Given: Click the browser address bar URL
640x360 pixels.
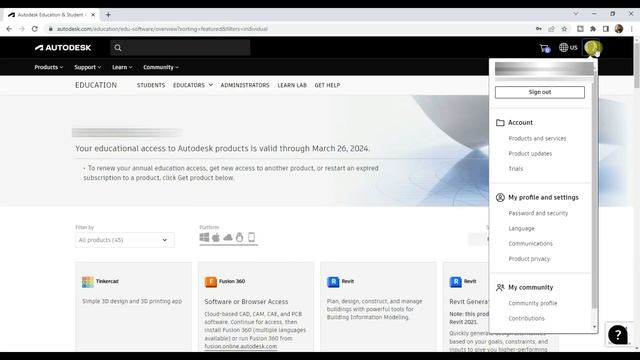Looking at the screenshot, I should click(162, 29).
